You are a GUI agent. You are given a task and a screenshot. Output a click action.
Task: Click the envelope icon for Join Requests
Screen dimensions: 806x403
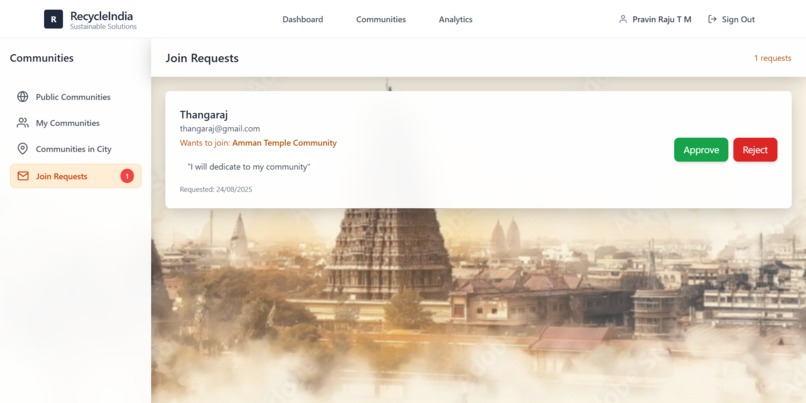tap(23, 176)
